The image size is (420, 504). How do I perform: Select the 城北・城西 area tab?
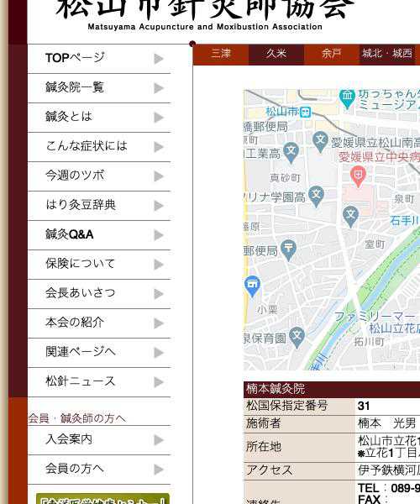tap(387, 55)
